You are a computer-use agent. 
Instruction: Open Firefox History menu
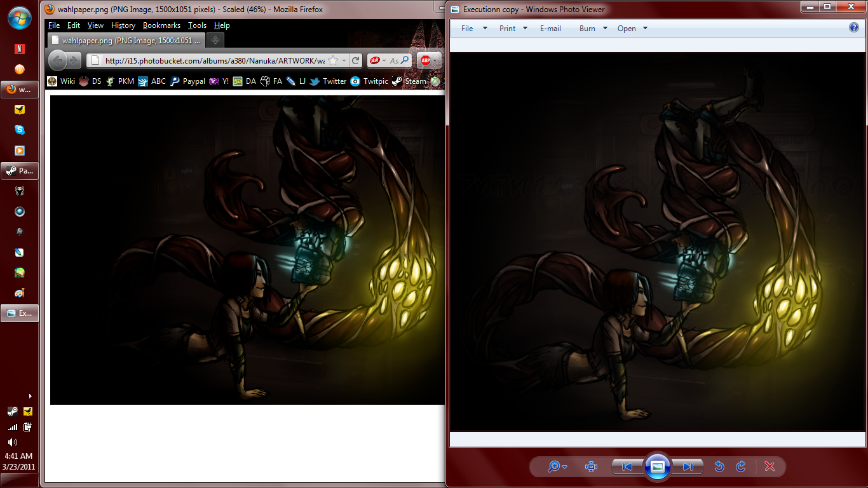[123, 25]
